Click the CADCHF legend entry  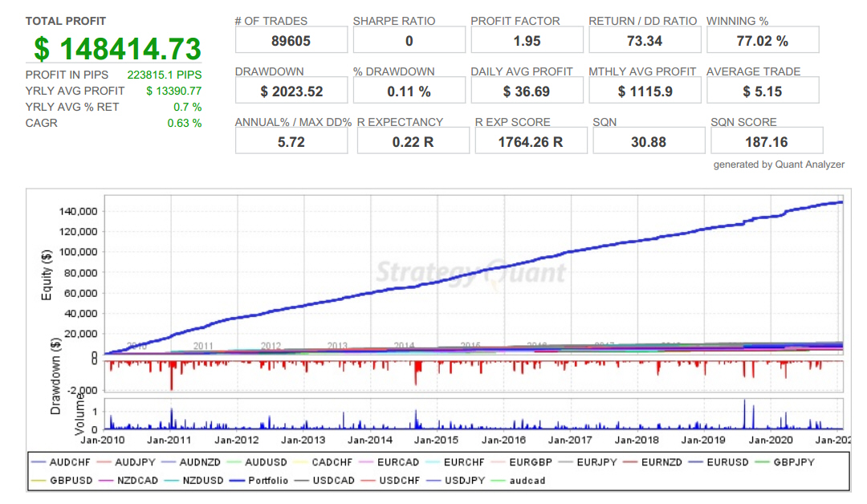(323, 462)
